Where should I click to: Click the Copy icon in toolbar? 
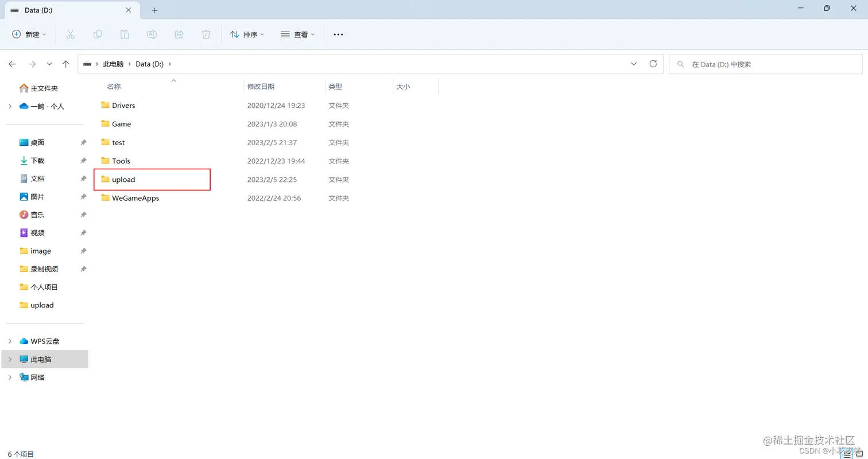pos(98,34)
